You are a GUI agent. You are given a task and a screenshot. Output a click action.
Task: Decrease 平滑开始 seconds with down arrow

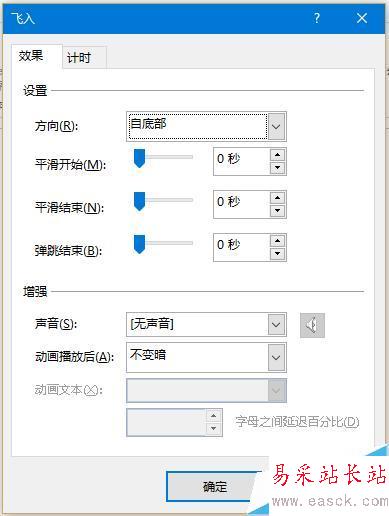tap(277, 168)
